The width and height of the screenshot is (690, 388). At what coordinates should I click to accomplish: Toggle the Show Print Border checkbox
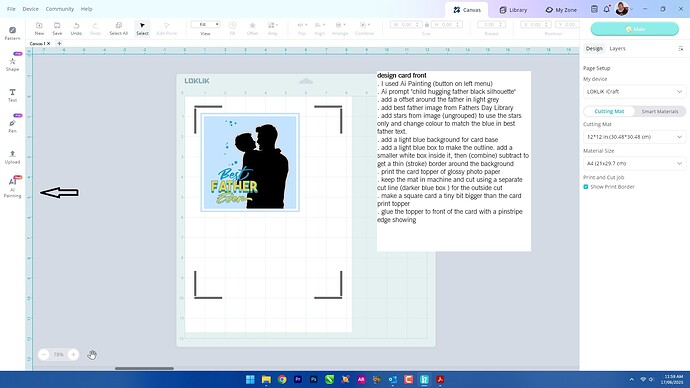[x=586, y=187]
